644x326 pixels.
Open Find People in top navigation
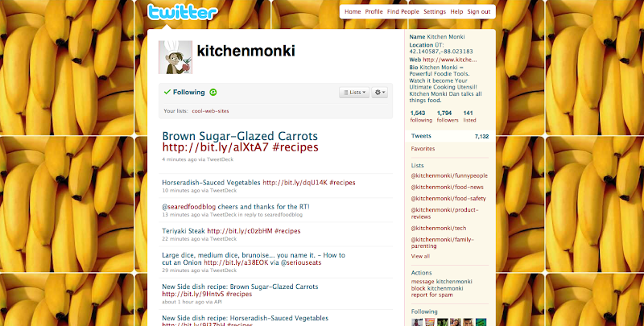pyautogui.click(x=403, y=11)
